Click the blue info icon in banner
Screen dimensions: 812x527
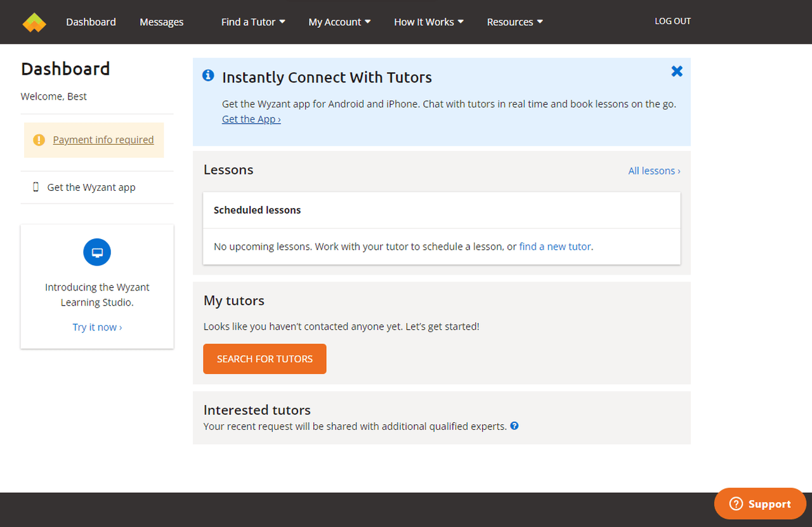pyautogui.click(x=208, y=75)
